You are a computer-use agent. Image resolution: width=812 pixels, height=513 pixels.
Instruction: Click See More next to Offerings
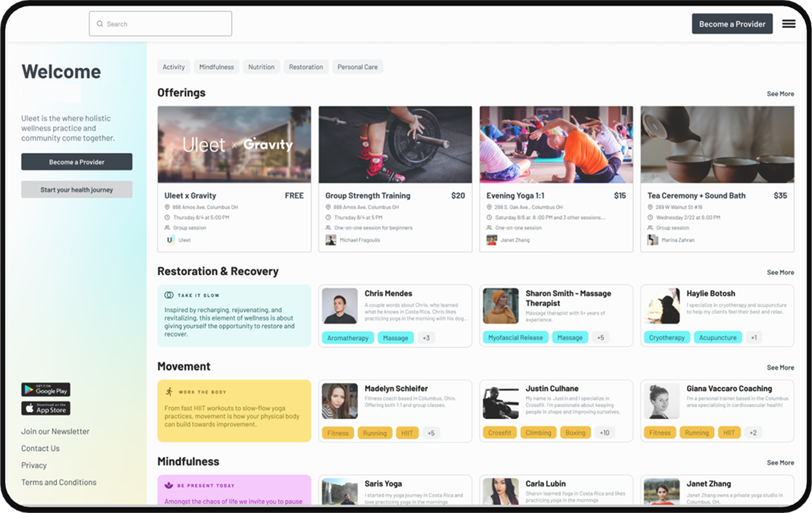point(780,94)
